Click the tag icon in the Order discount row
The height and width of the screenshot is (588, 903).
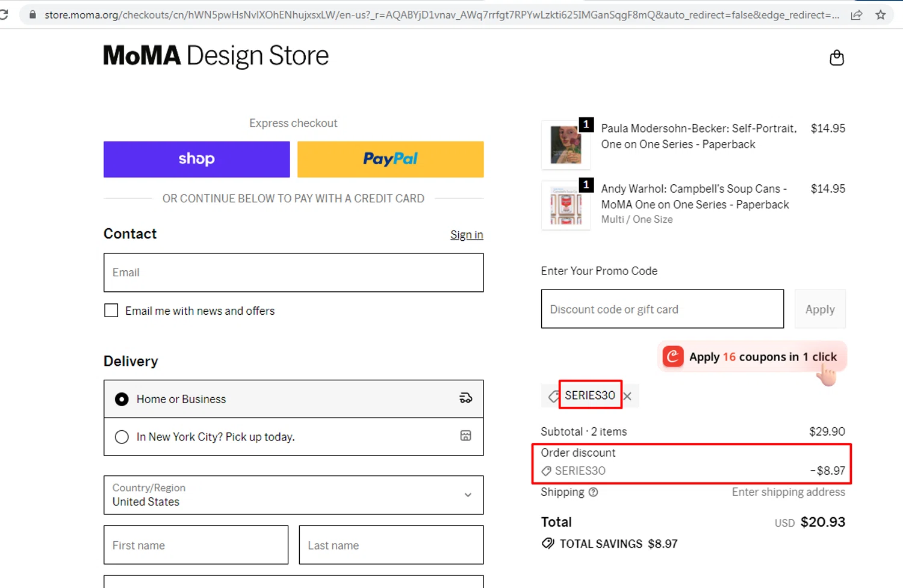[546, 471]
